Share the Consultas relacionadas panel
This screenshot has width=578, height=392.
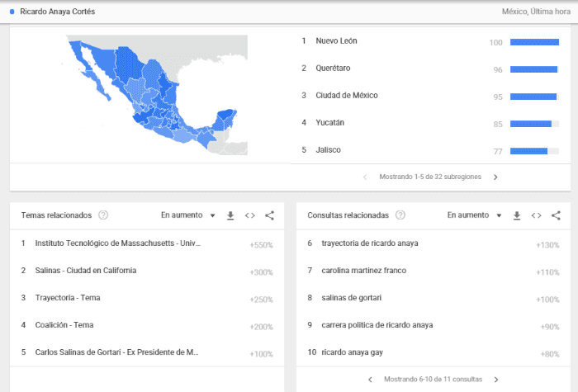click(x=556, y=215)
